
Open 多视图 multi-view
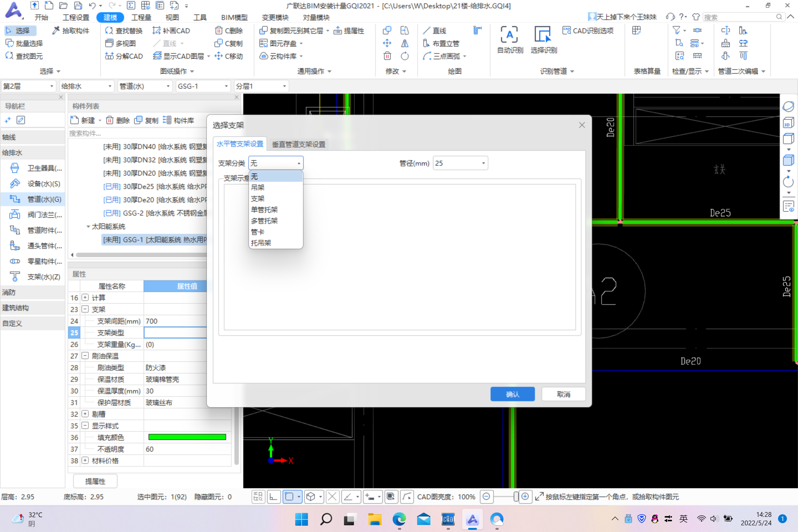point(121,43)
